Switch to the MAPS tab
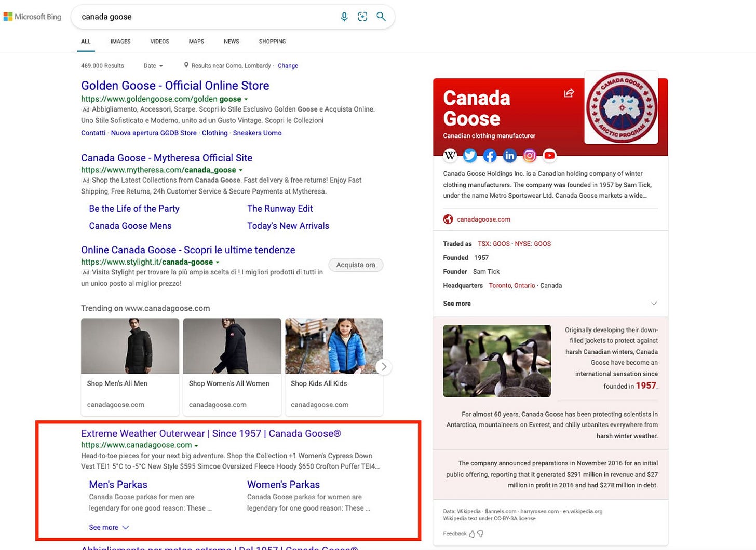The height and width of the screenshot is (550, 756). [x=196, y=42]
